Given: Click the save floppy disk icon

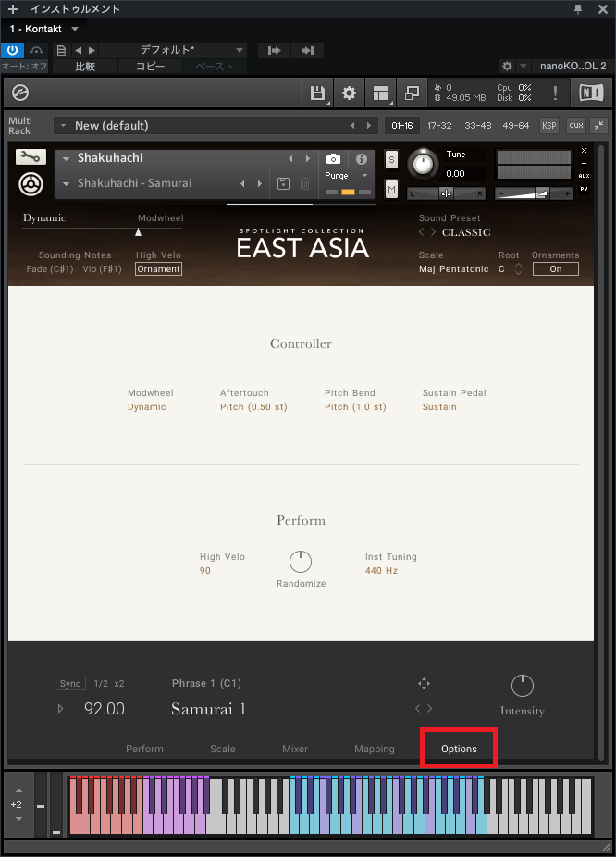Looking at the screenshot, I should pyautogui.click(x=317, y=93).
